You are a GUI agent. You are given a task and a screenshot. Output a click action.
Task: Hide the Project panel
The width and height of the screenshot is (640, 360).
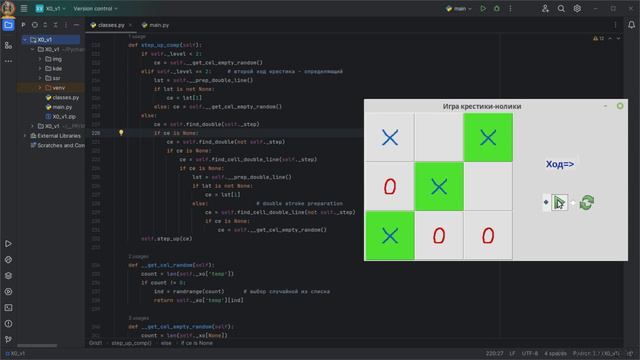point(76,25)
